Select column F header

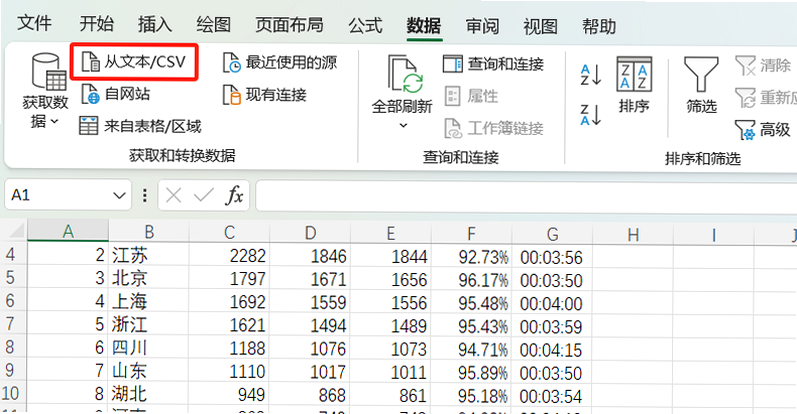coord(471,234)
